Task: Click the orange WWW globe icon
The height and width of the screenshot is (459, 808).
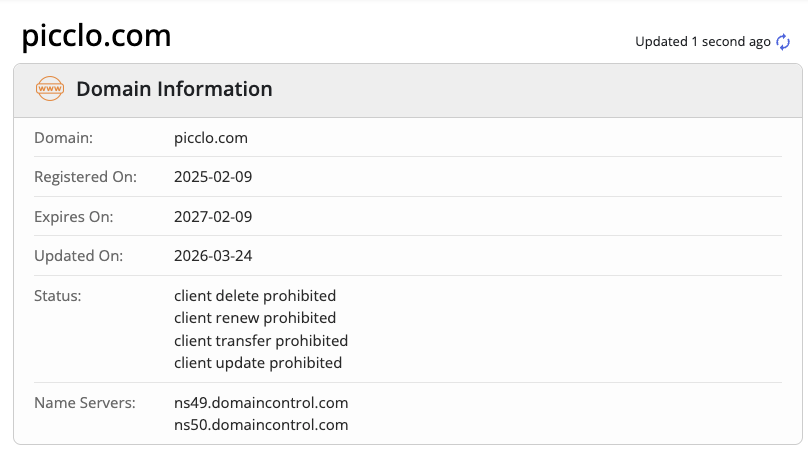Action: 49,89
